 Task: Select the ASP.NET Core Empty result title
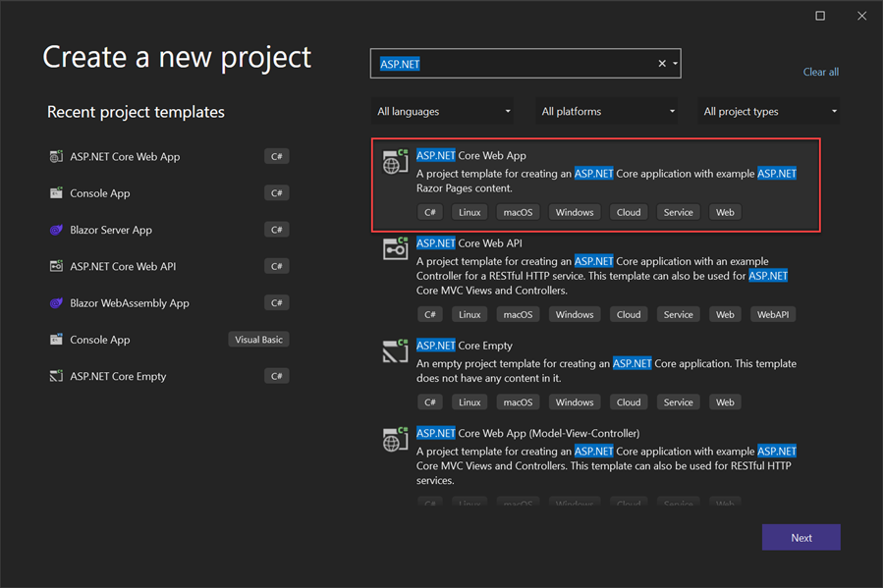point(465,346)
